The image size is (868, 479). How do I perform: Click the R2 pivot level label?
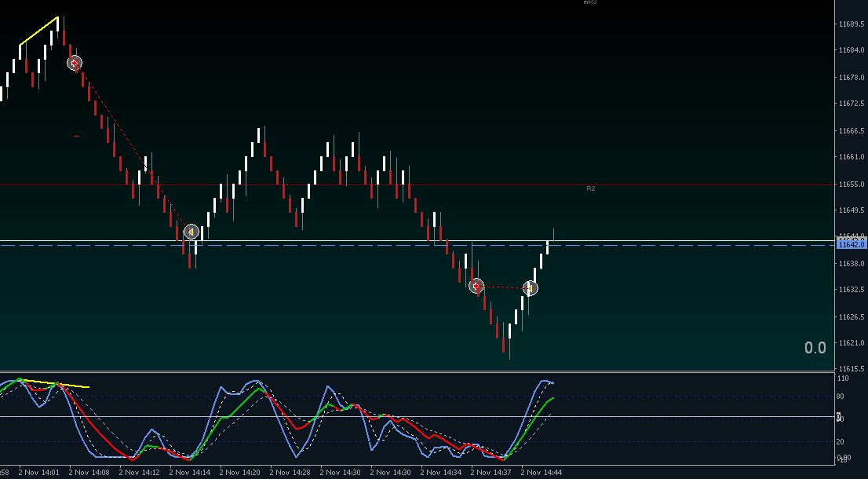click(x=591, y=188)
